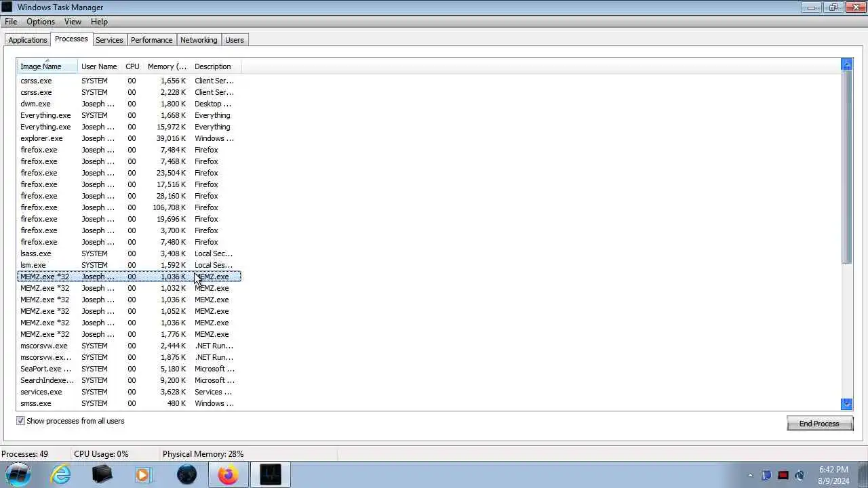Select Everything.exe owned by SYSTEM
The height and width of the screenshot is (488, 868).
(129, 115)
